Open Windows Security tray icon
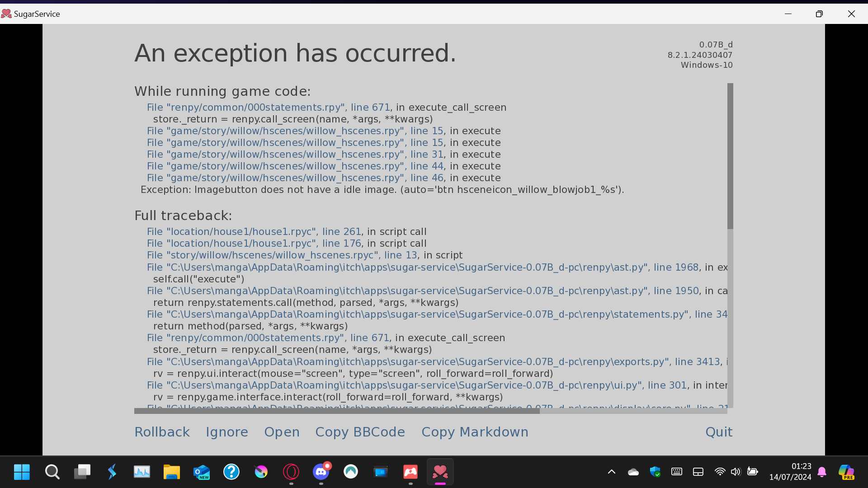 pos(655,472)
